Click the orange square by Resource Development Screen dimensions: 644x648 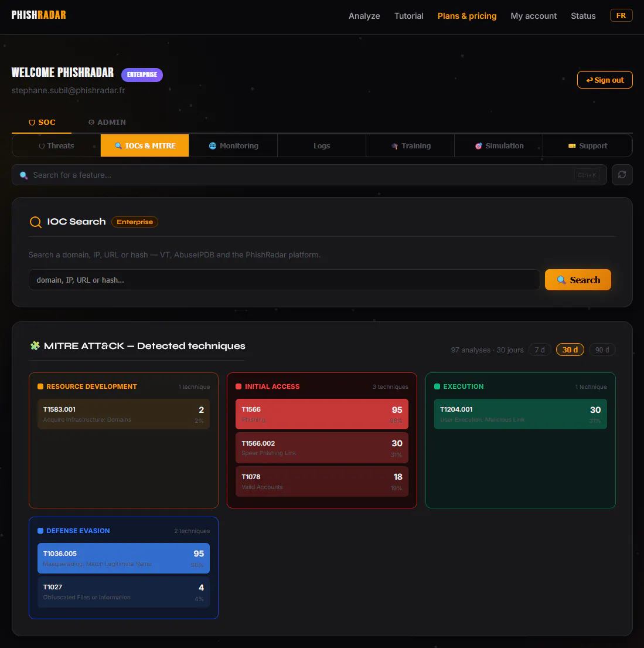click(x=40, y=386)
